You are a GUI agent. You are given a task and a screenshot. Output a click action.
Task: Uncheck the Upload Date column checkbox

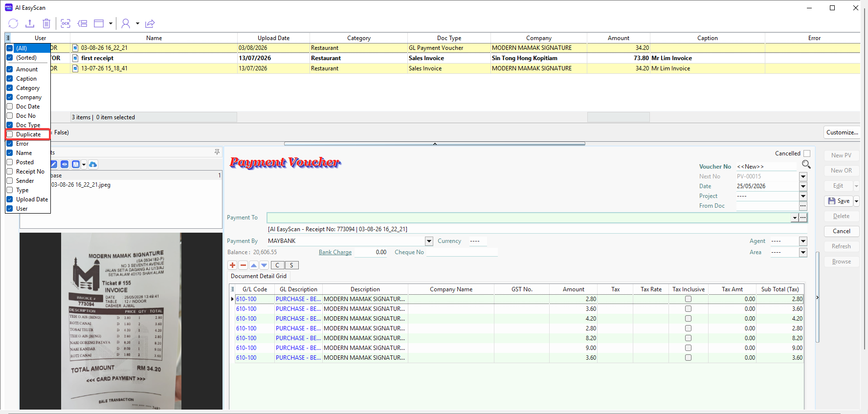click(9, 199)
